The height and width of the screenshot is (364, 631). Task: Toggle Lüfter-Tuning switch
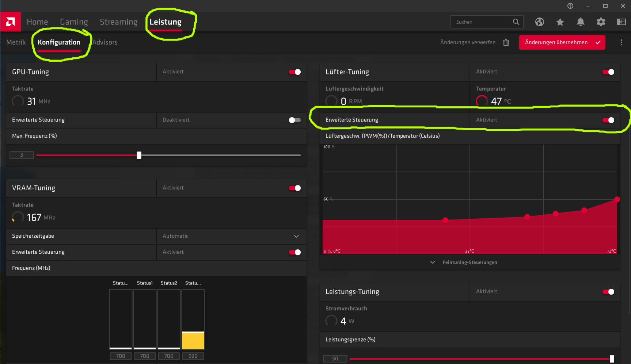tap(608, 72)
